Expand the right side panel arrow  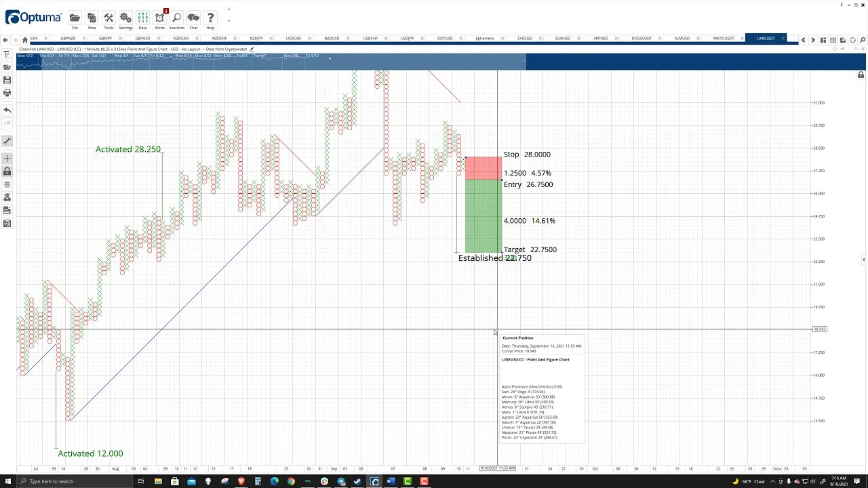863,260
